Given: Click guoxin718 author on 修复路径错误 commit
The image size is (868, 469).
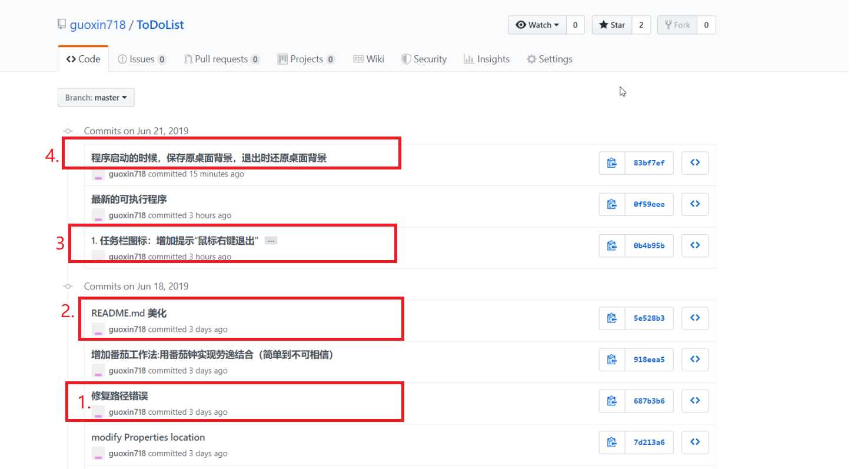Looking at the screenshot, I should point(127,412).
